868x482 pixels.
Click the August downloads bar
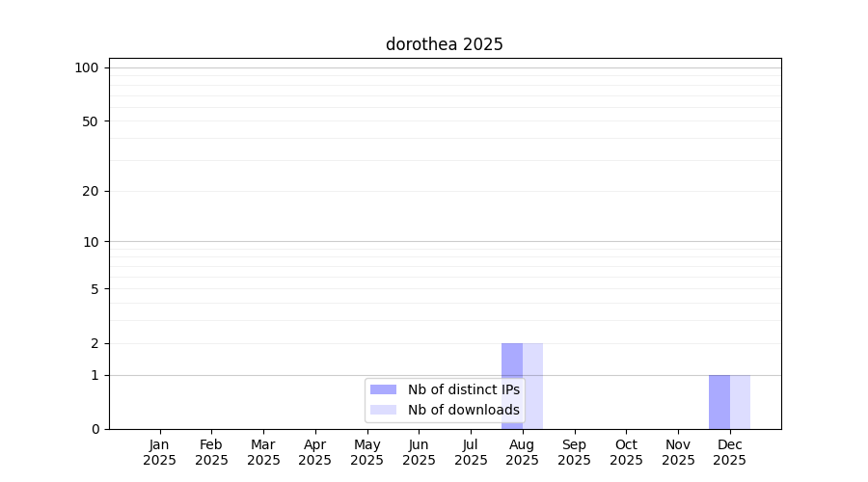[532, 387]
